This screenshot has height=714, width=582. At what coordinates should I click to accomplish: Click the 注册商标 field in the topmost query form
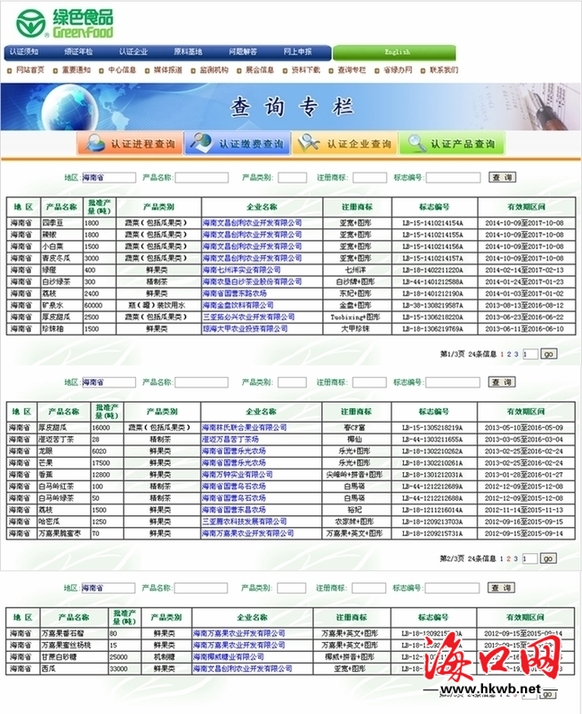click(370, 178)
